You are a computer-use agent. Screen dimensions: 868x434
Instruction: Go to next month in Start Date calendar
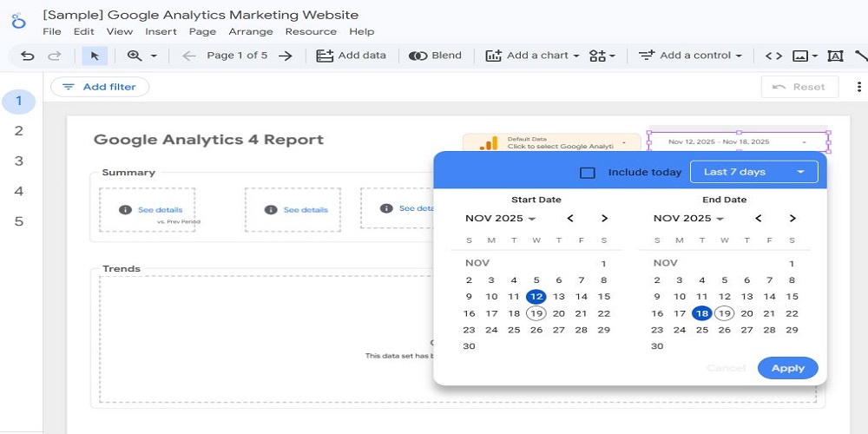604,218
